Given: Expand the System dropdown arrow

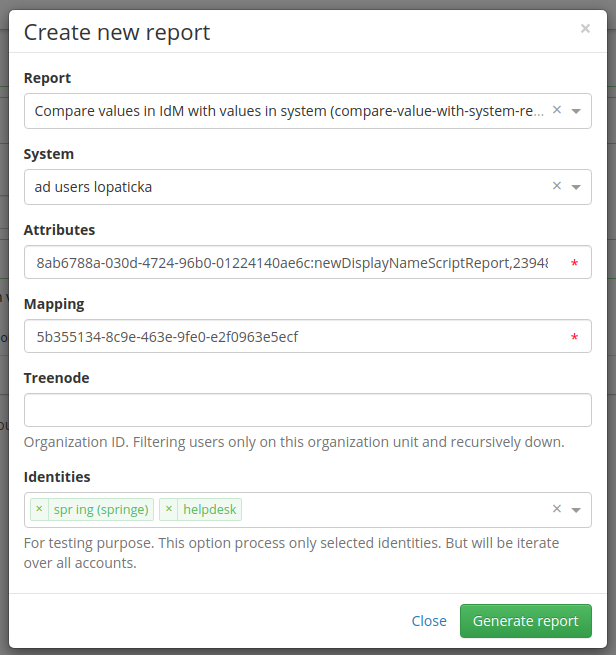Looking at the screenshot, I should click(x=576, y=187).
